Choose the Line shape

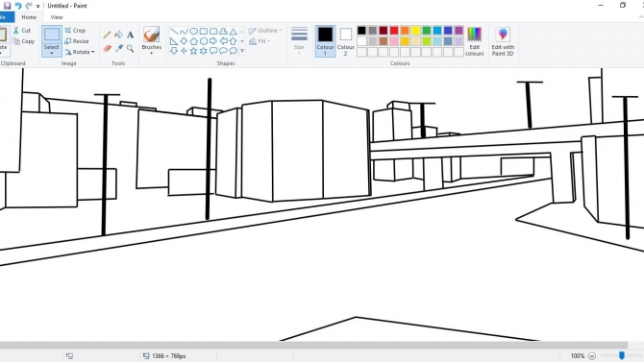point(174,31)
